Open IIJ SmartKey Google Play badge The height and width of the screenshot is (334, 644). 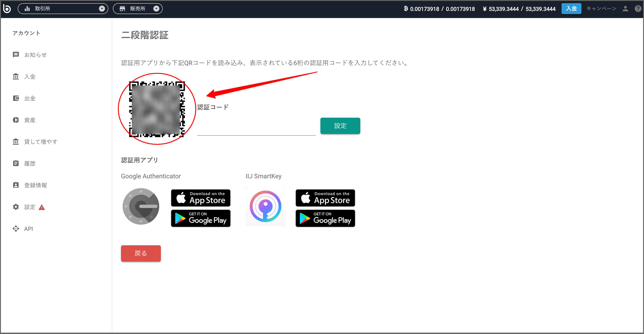325,218
